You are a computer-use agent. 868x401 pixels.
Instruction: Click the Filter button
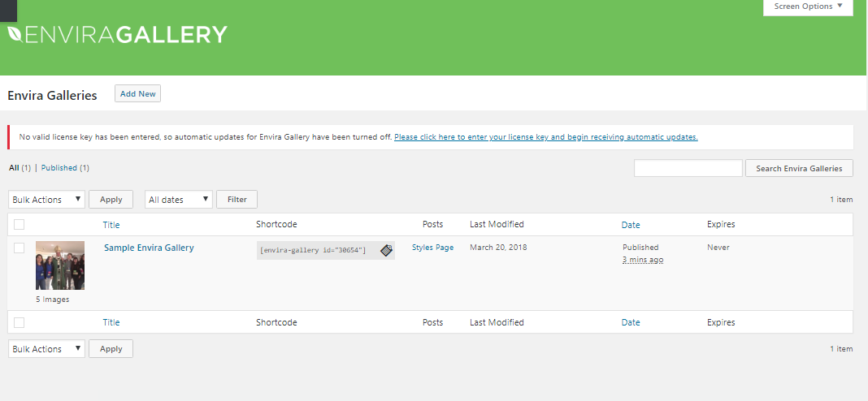(237, 200)
